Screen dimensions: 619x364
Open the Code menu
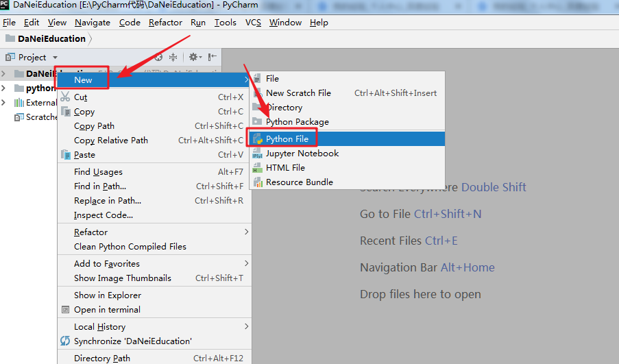point(130,23)
